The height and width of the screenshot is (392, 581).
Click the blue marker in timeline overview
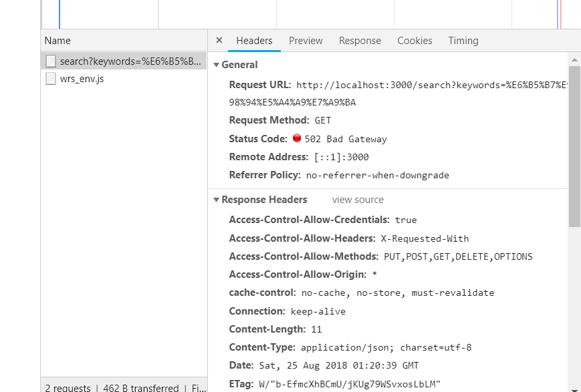[x=60, y=14]
